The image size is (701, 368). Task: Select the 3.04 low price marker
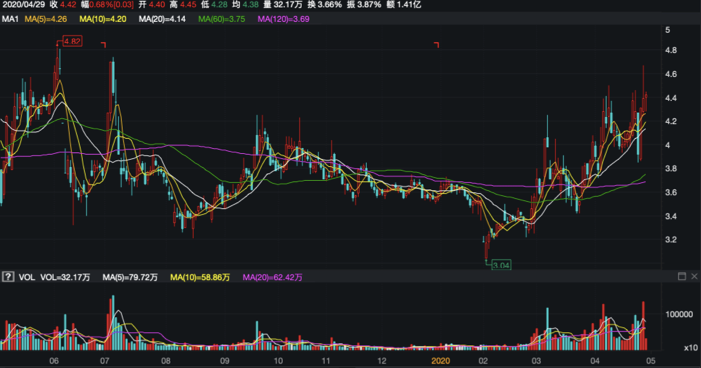click(501, 265)
